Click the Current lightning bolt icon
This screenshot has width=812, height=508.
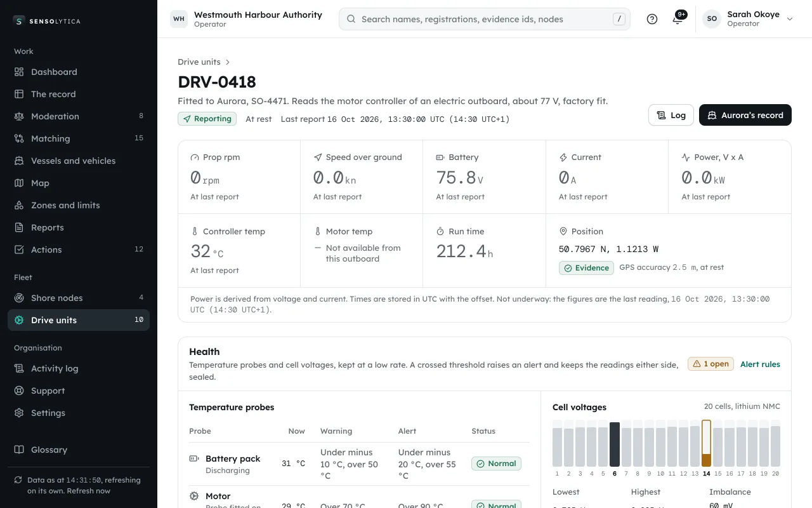(563, 157)
